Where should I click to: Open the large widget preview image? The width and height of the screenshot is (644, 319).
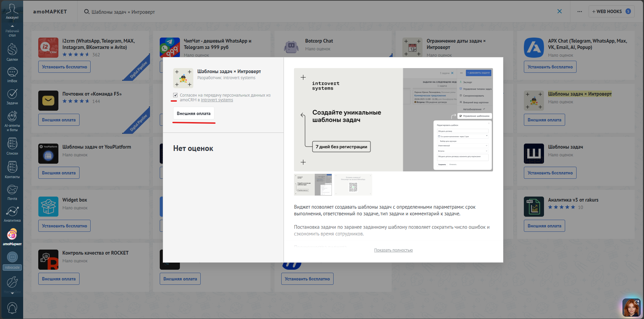click(x=393, y=120)
